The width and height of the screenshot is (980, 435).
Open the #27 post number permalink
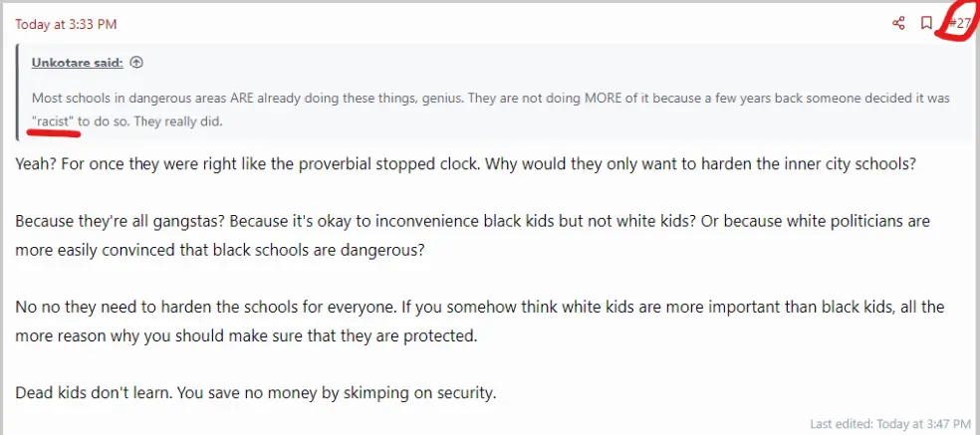(958, 24)
